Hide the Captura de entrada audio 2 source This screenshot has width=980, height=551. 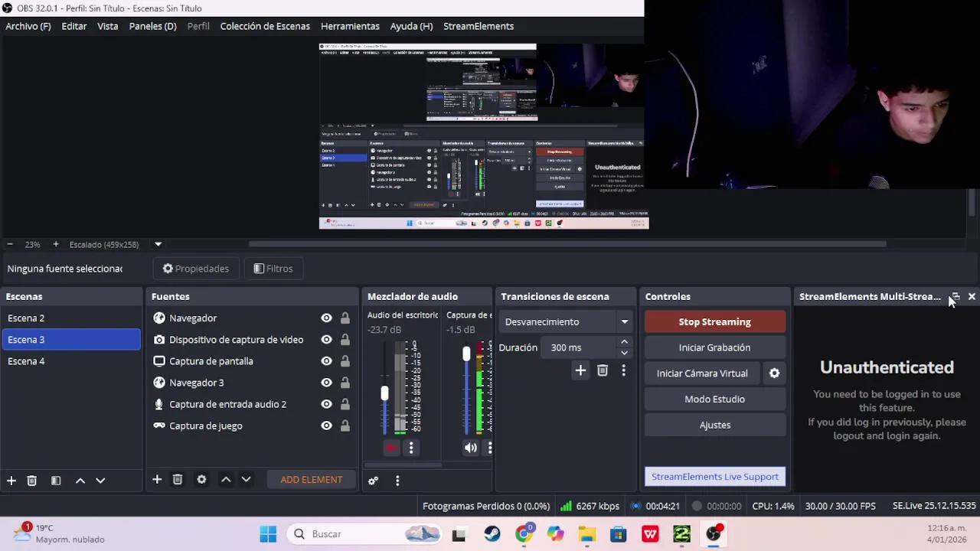326,404
